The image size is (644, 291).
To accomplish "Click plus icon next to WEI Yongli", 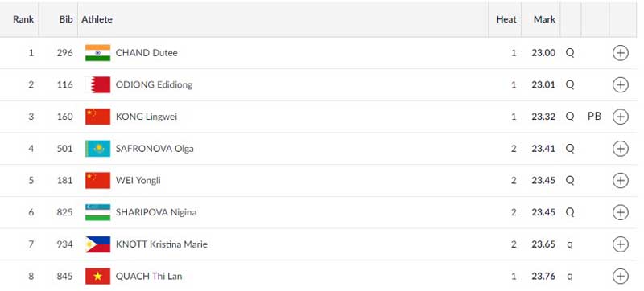I will coord(620,180).
